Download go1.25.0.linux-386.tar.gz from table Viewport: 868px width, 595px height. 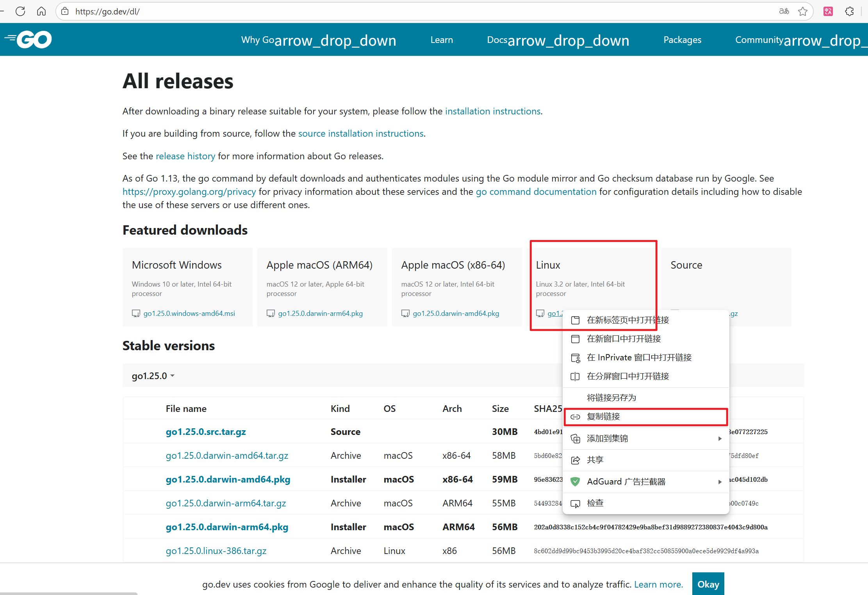click(216, 551)
